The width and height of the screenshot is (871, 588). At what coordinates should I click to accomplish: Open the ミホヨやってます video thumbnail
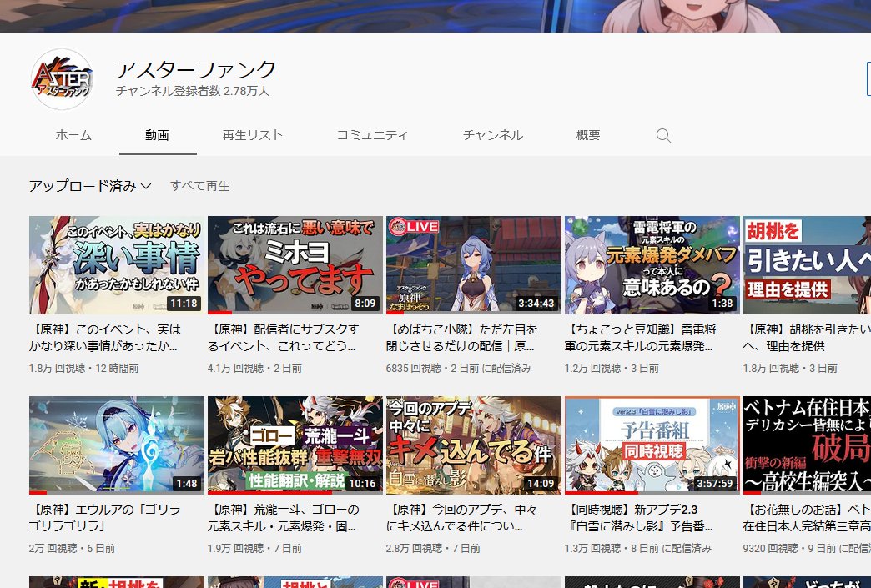(x=295, y=265)
